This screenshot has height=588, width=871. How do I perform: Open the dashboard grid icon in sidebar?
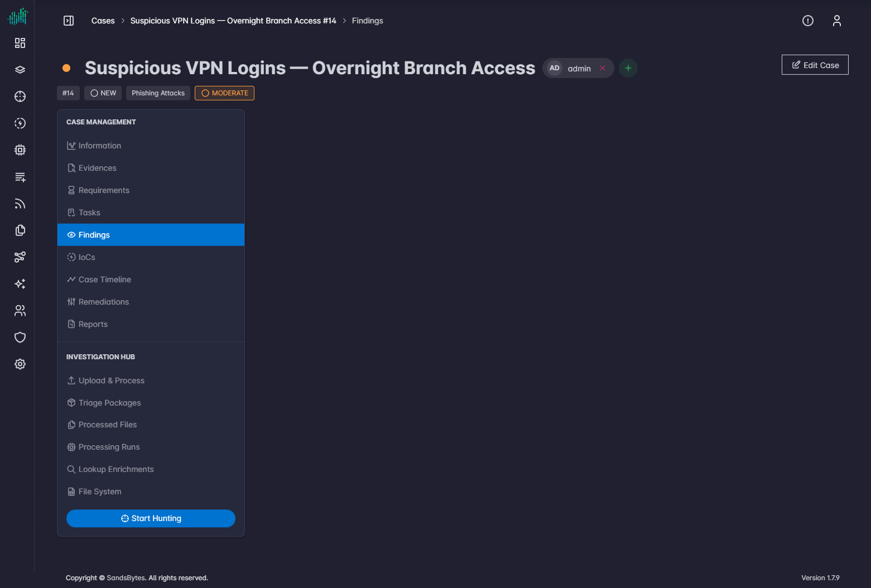20,43
